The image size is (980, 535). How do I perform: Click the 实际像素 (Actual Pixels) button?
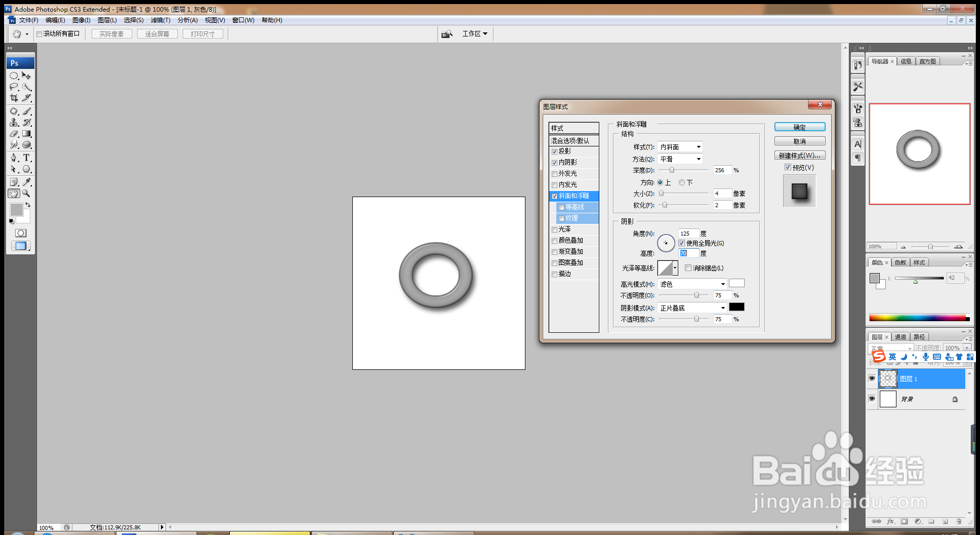click(x=111, y=34)
